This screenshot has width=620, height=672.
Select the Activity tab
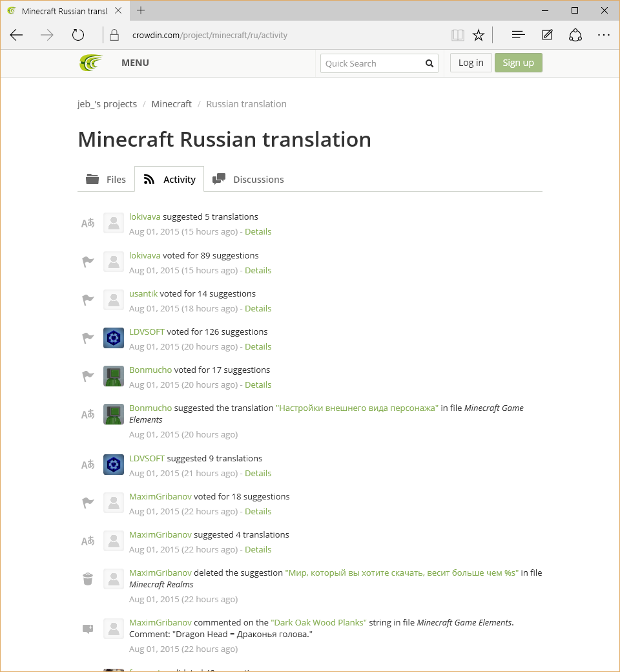169,179
